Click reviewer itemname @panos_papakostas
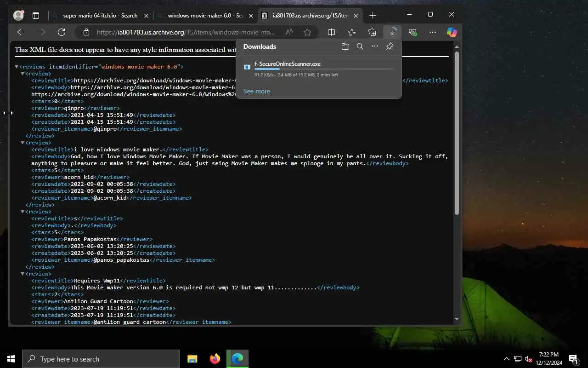Viewport: 588px width, 368px height. pos(122,260)
